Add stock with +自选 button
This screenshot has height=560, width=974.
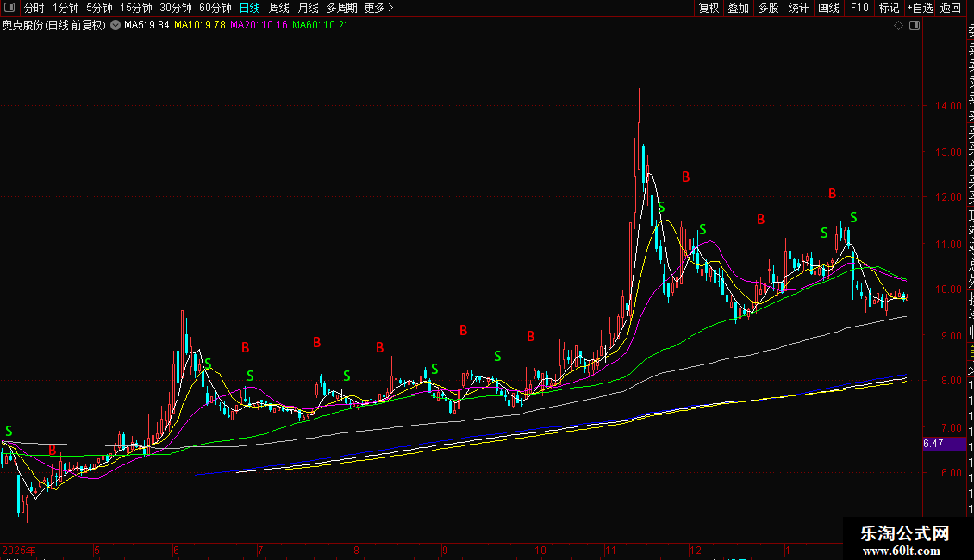pos(920,8)
